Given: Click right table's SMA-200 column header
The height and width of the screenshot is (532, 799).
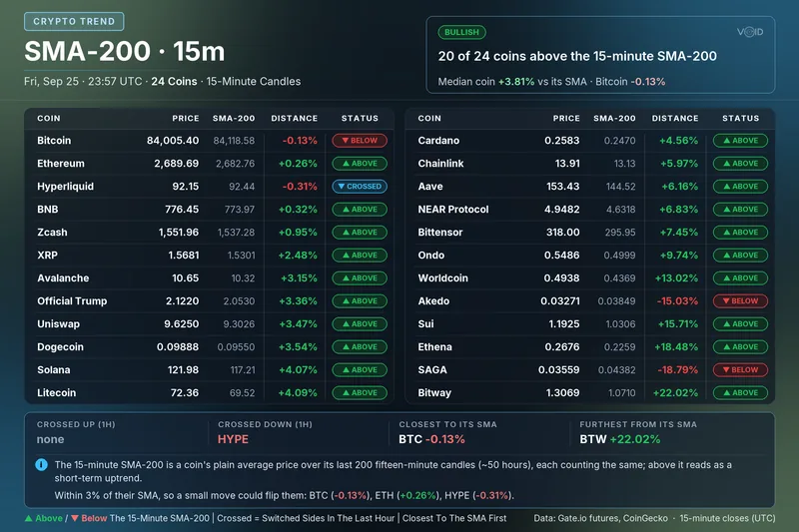Looking at the screenshot, I should coord(614,118).
